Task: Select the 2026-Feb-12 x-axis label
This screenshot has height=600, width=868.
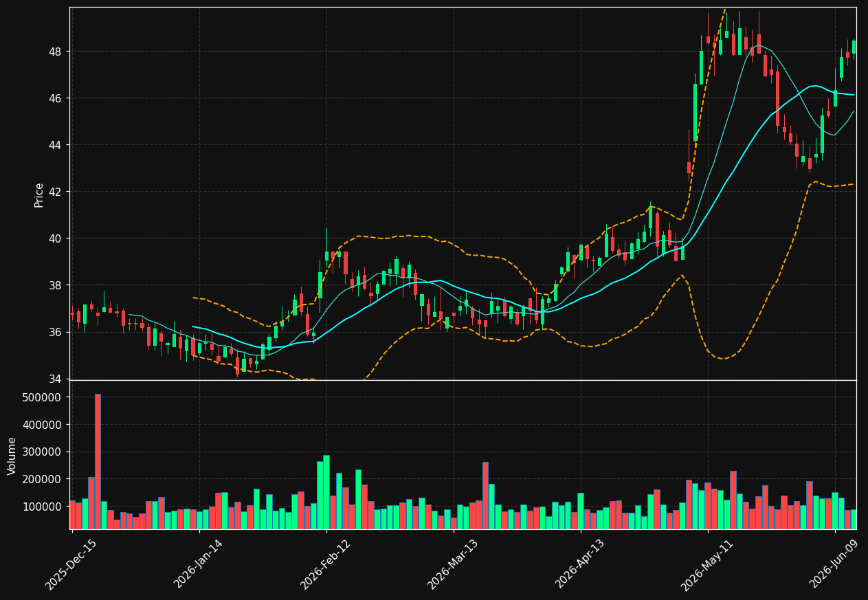Action: (x=326, y=564)
